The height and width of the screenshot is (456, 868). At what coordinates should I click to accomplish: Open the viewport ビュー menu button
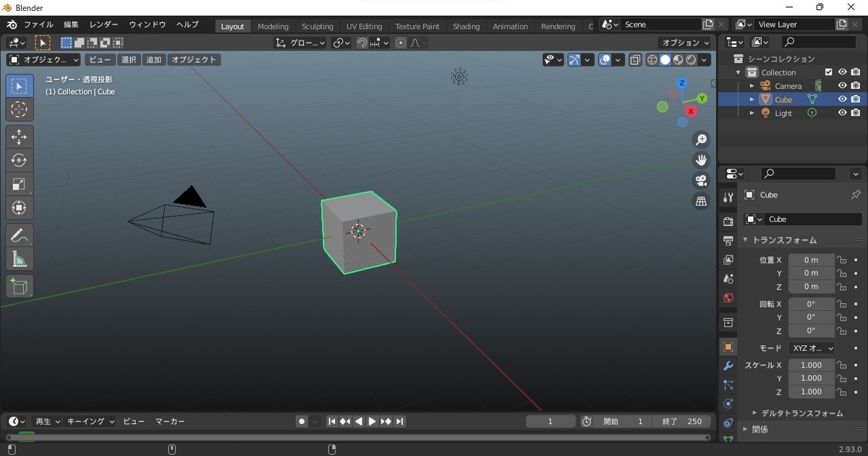100,60
